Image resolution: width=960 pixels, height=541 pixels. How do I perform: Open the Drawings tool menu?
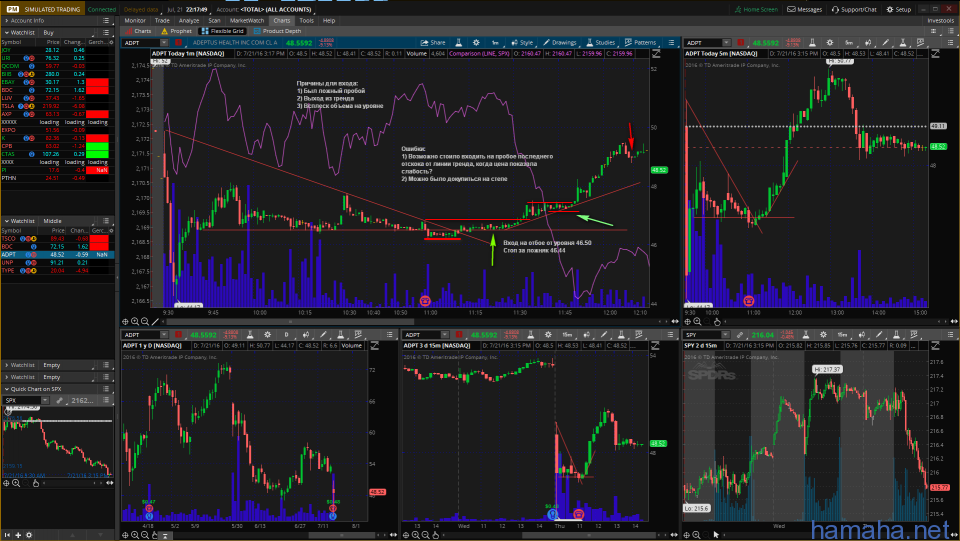coord(560,42)
